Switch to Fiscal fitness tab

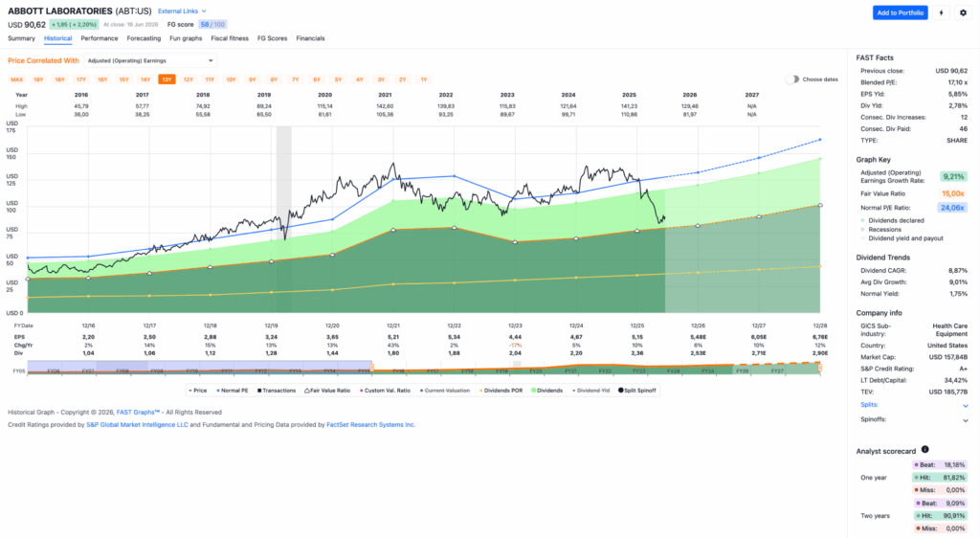(230, 38)
